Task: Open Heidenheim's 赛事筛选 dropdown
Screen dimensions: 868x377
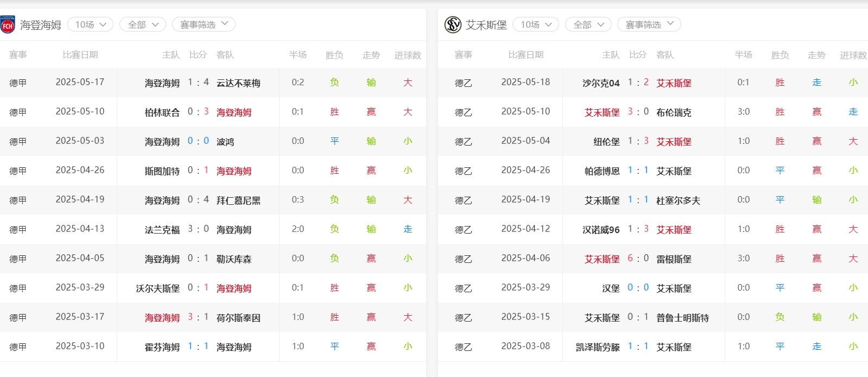Action: [x=204, y=24]
